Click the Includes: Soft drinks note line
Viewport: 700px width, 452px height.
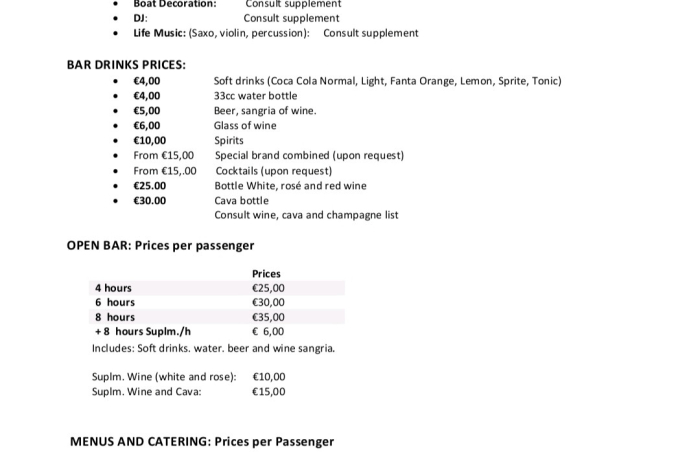pyautogui.click(x=213, y=348)
